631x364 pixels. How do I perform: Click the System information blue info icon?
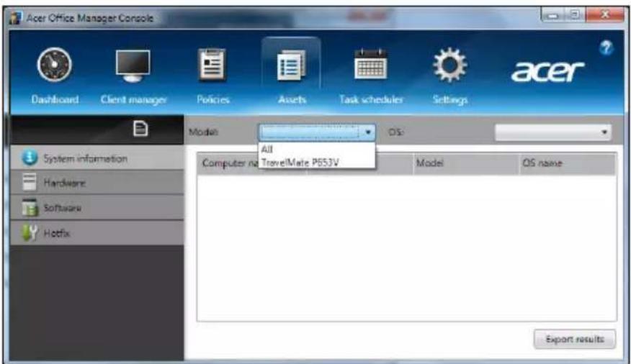tap(30, 158)
